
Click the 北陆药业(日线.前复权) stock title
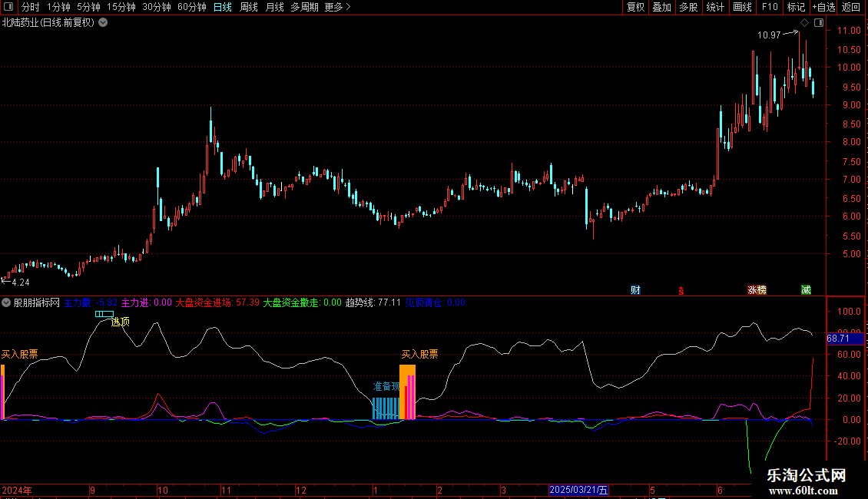tap(48, 23)
